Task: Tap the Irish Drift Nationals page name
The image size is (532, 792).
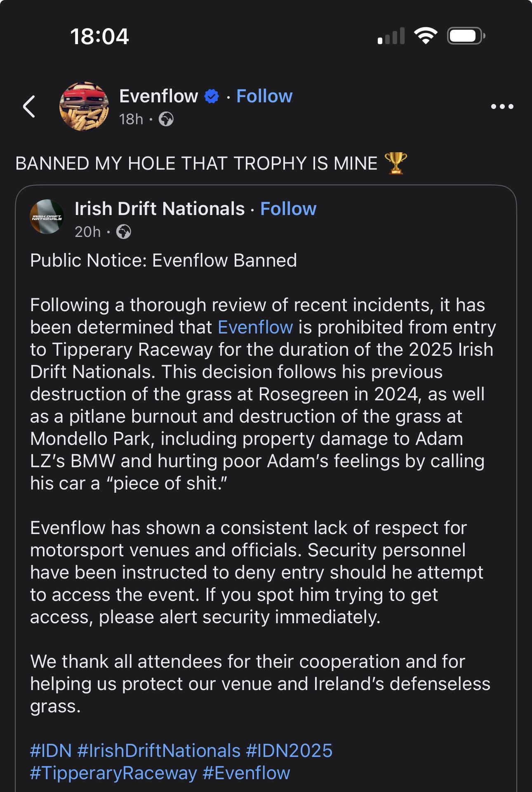Action: tap(160, 209)
